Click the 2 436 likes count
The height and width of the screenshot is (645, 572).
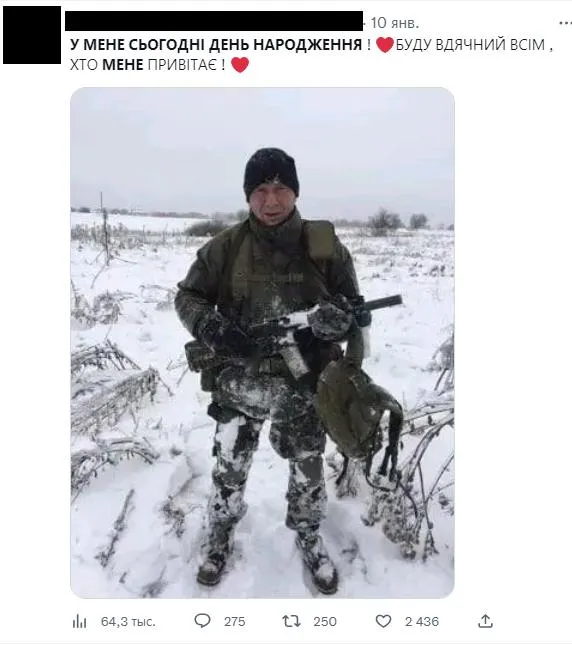coord(422,622)
